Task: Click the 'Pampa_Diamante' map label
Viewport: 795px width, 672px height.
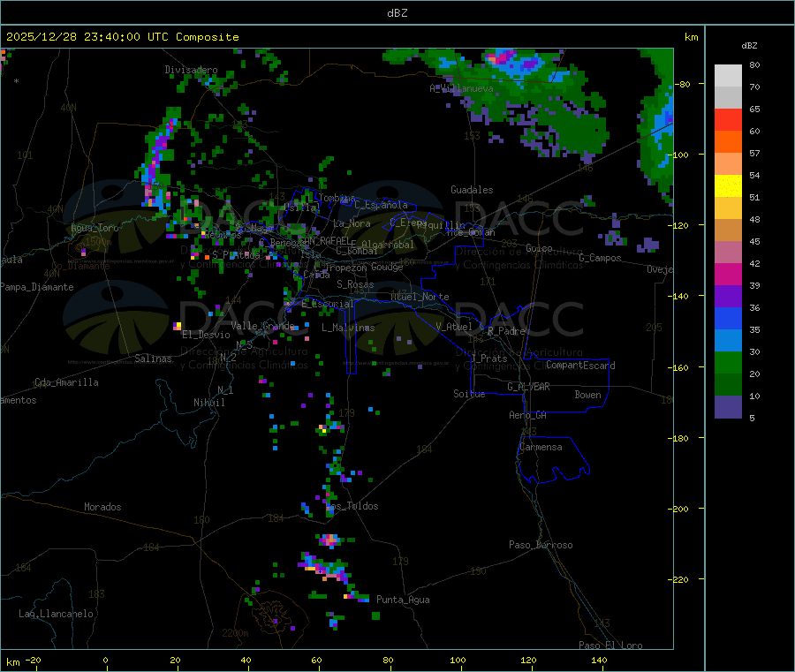Action: click(x=37, y=287)
